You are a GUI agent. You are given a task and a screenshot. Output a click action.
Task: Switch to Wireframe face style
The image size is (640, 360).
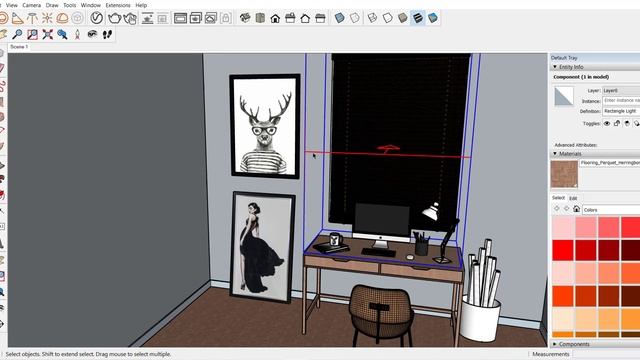tap(372, 18)
